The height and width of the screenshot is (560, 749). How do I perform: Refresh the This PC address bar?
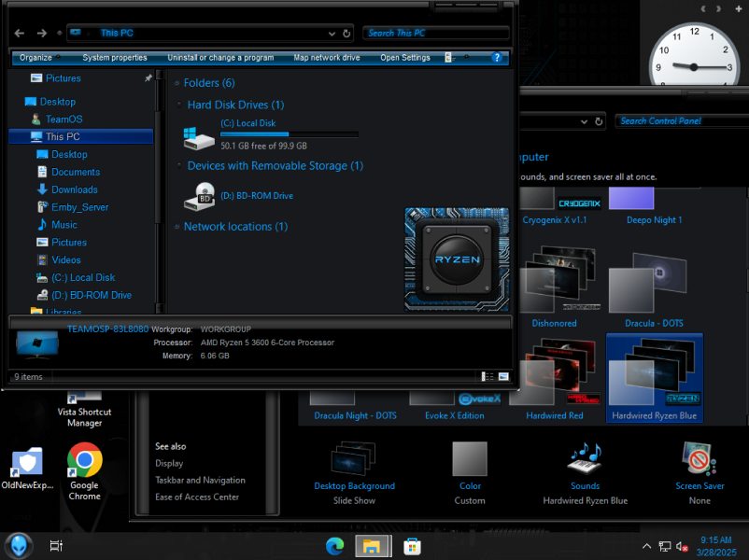(x=346, y=34)
